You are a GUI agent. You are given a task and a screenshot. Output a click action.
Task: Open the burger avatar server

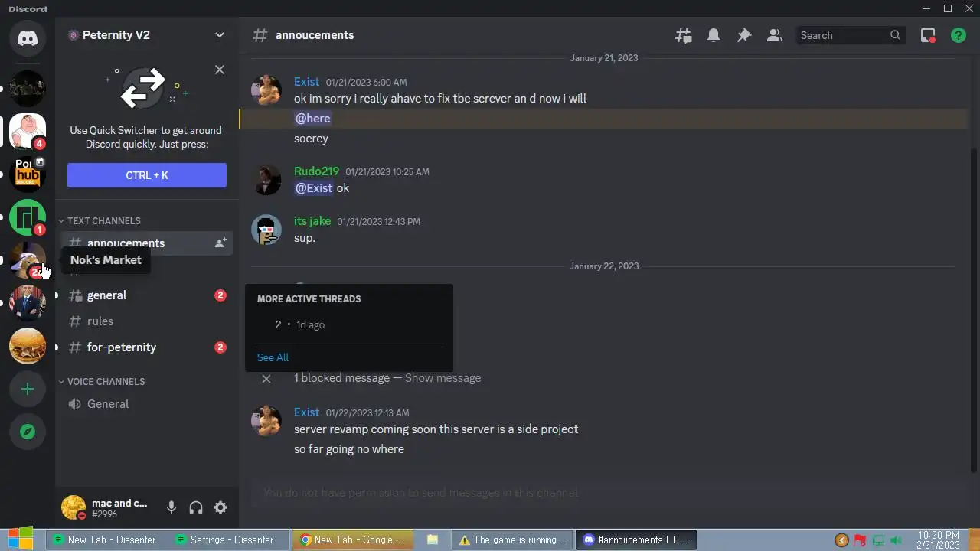(x=28, y=346)
